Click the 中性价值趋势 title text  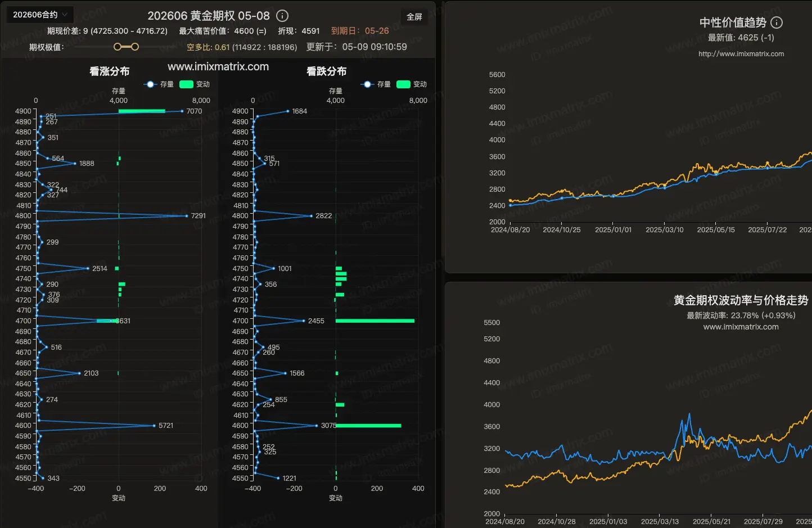(x=733, y=22)
